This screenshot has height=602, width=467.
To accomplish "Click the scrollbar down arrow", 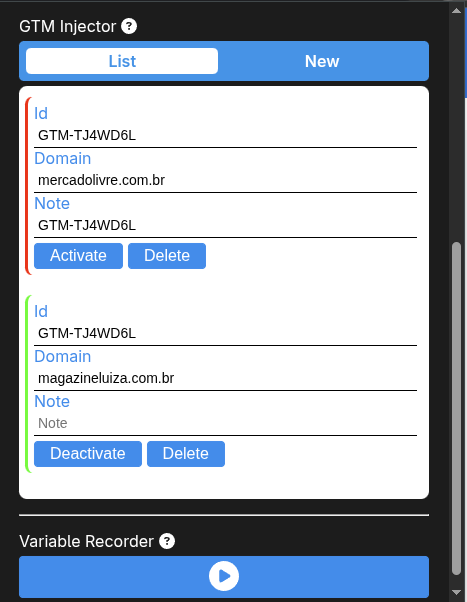I will pyautogui.click(x=456, y=592).
